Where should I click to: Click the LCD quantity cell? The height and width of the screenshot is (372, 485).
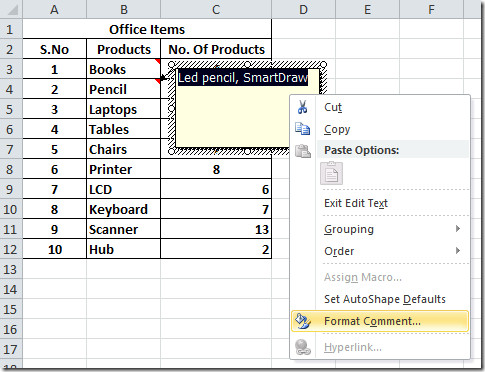[216, 189]
